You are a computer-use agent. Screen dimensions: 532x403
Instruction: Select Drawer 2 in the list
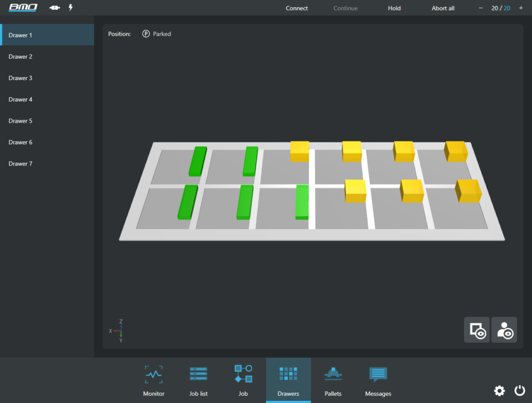(x=47, y=56)
